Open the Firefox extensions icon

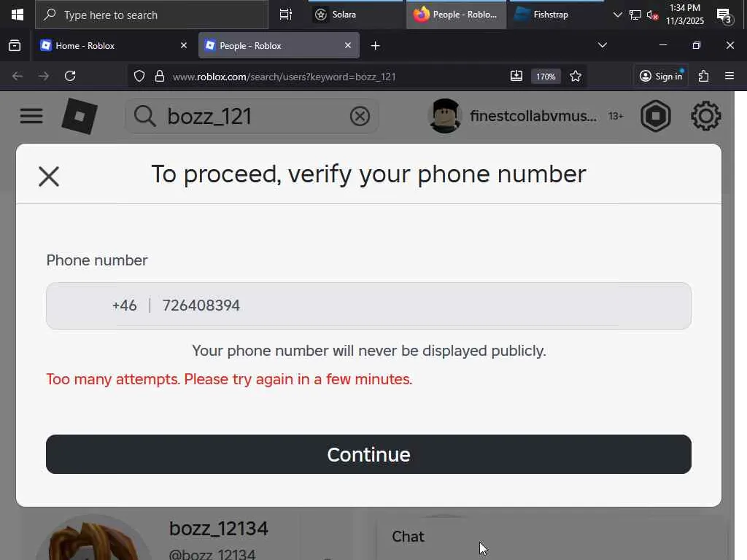(x=704, y=76)
